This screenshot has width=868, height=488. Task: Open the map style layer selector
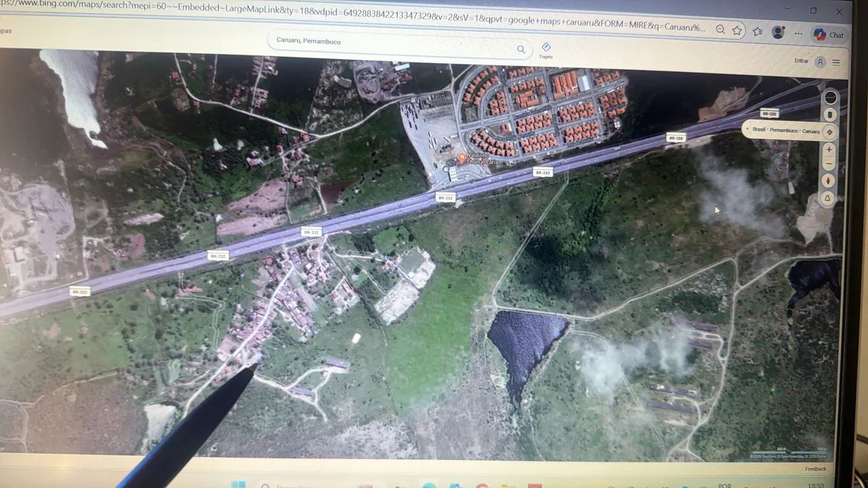(830, 98)
